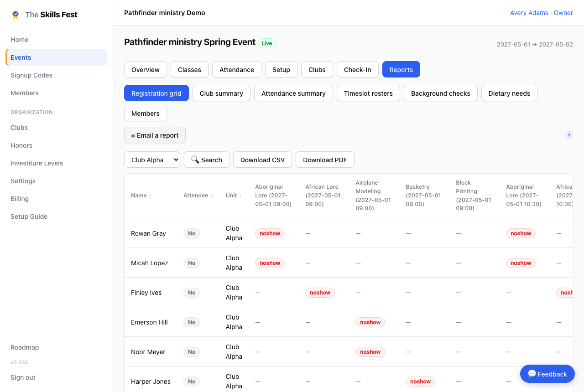Image resolution: width=584 pixels, height=392 pixels.
Task: Click the event date range text
Action: pos(535,45)
